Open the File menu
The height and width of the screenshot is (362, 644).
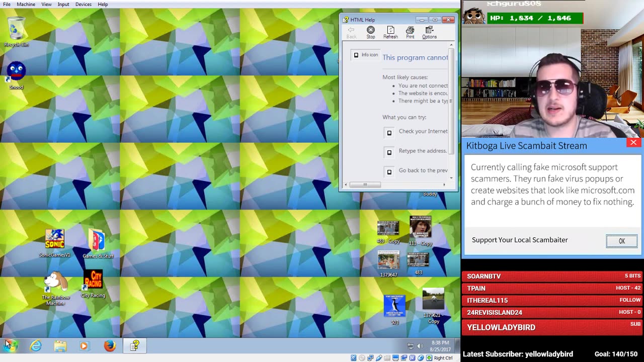7,4
